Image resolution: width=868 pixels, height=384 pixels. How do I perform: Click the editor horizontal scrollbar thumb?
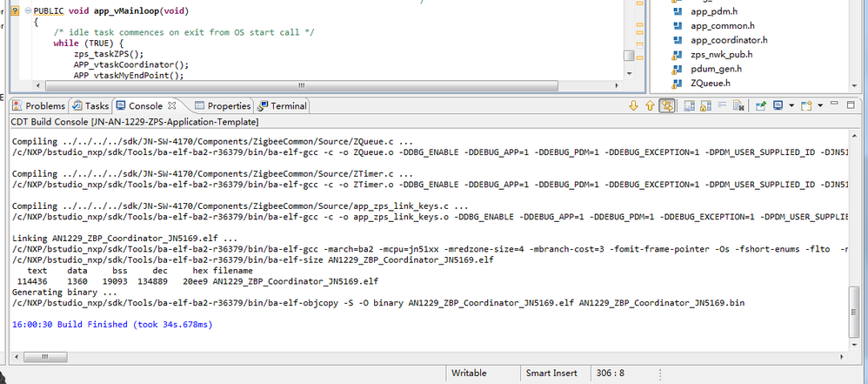(x=301, y=86)
